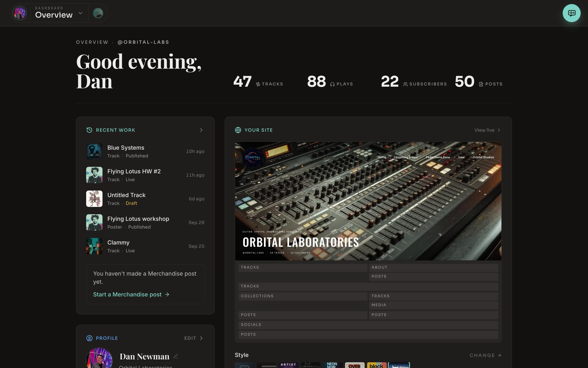Click the Change style link
Screen dimensions: 588x368
pos(486,355)
